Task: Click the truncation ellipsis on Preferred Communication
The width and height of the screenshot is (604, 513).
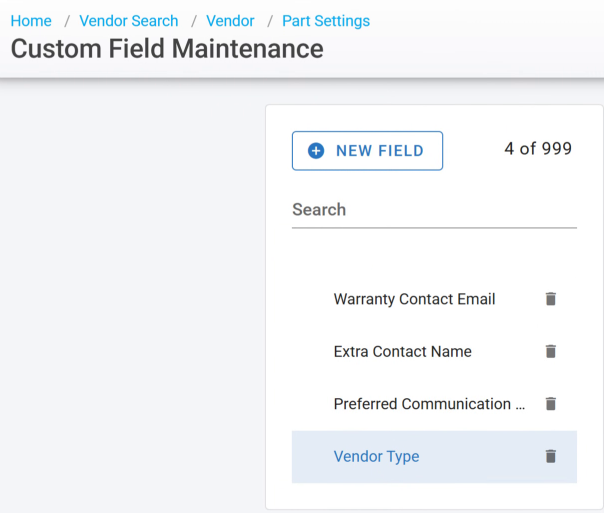Action: [519, 405]
